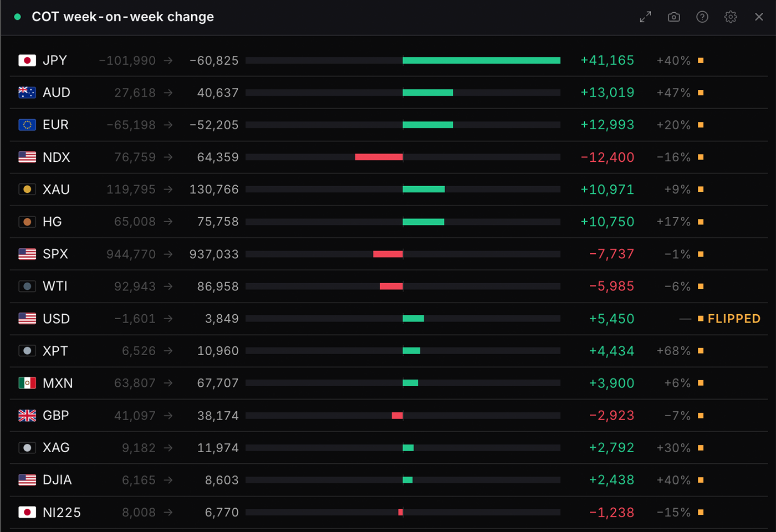Select the AUD symbol label

[57, 93]
